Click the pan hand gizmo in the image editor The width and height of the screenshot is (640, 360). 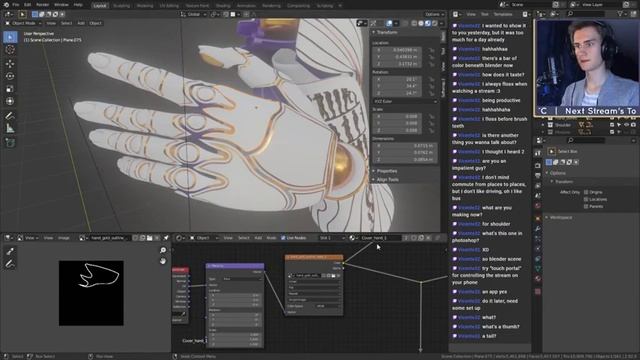163,261
